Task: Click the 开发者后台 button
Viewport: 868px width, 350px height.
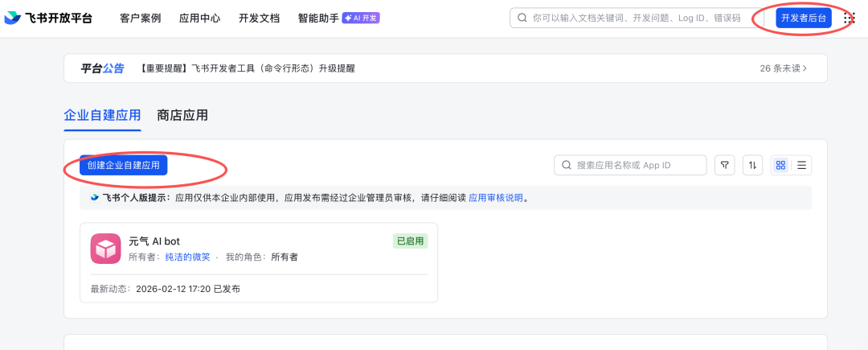Action: [x=804, y=18]
